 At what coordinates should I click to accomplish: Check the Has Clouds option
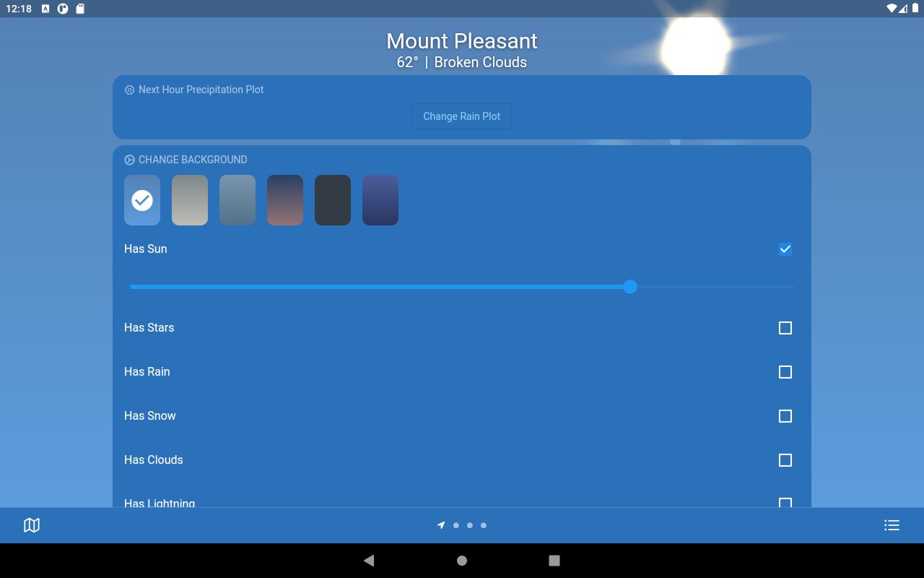(x=785, y=460)
